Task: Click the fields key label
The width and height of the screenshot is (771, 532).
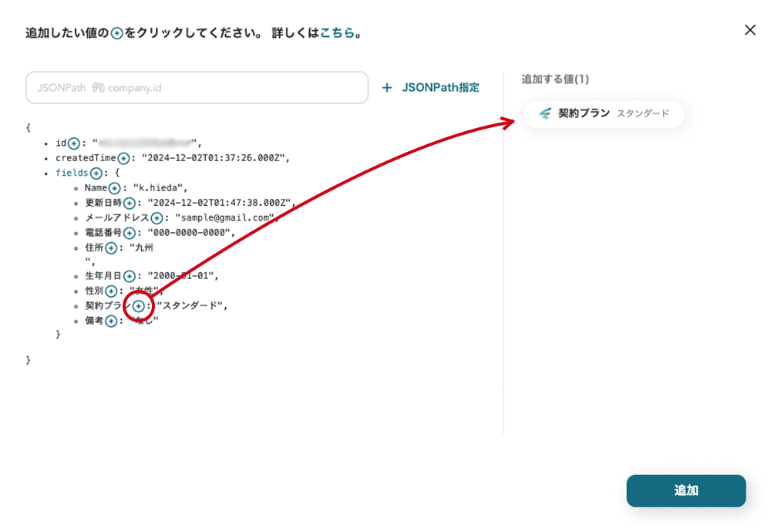Action: tap(72, 173)
